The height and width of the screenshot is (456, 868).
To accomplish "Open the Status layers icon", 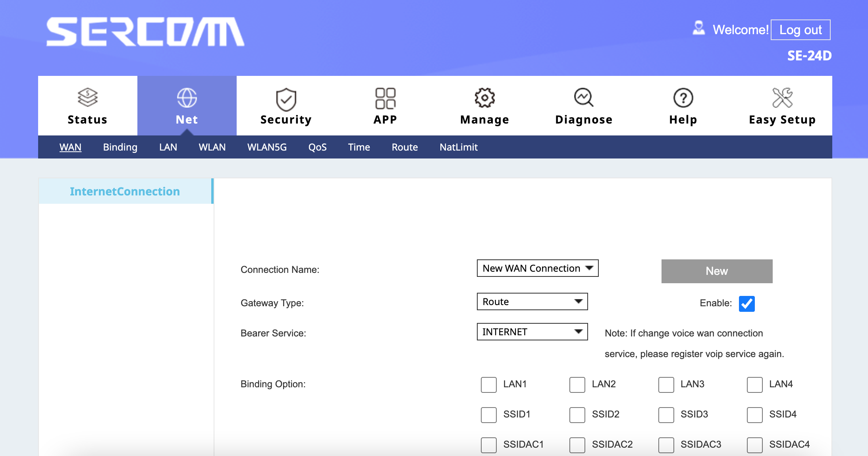I will [87, 97].
